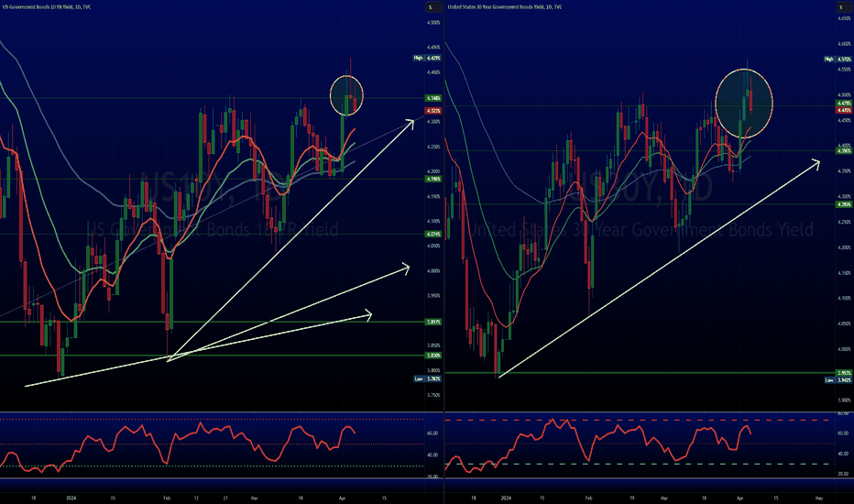Click the Apr date label on the 10 YR time axis

pyautogui.click(x=342, y=498)
